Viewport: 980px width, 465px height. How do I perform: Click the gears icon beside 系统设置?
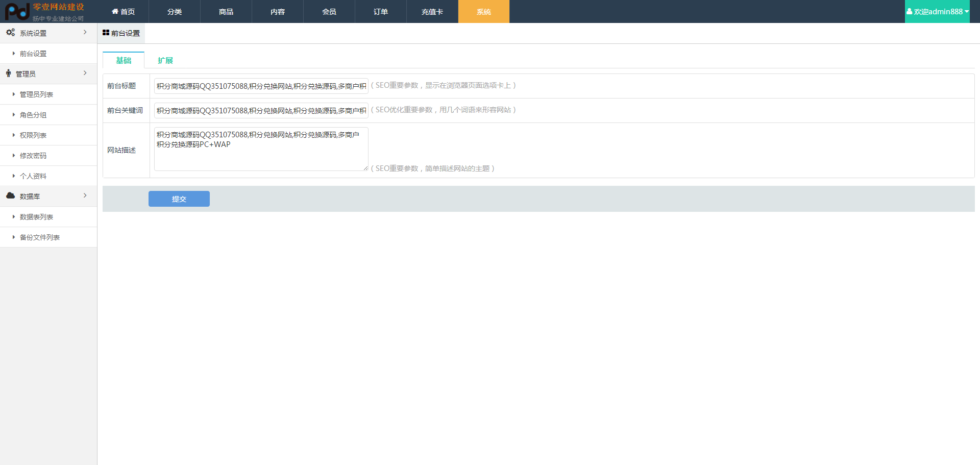10,33
